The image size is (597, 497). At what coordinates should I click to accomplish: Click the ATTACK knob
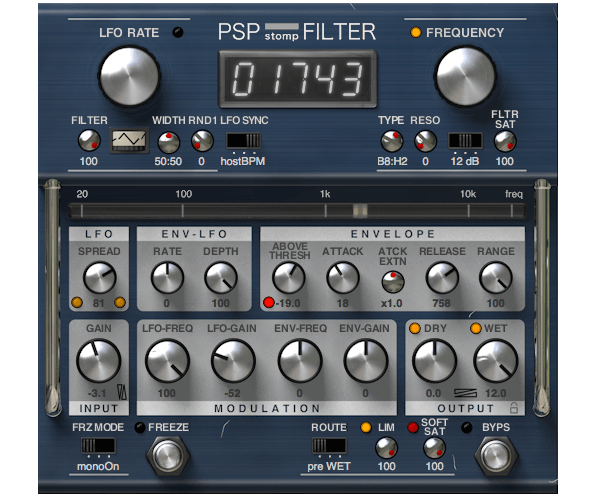(343, 277)
